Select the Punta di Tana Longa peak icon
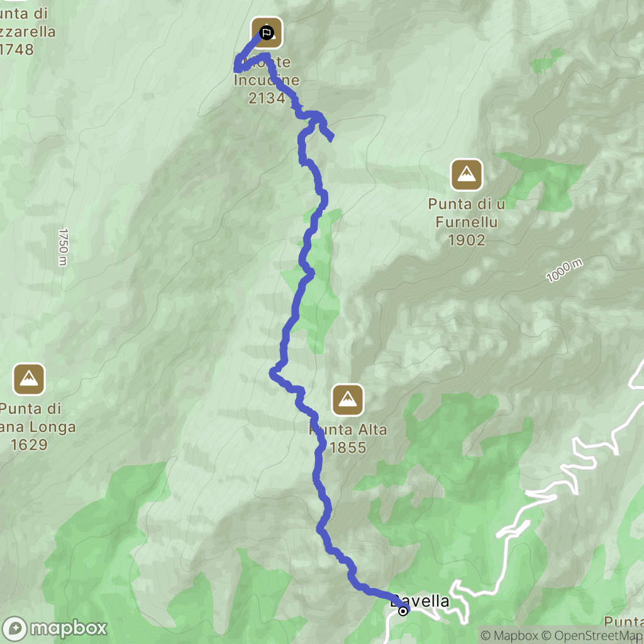 click(29, 379)
